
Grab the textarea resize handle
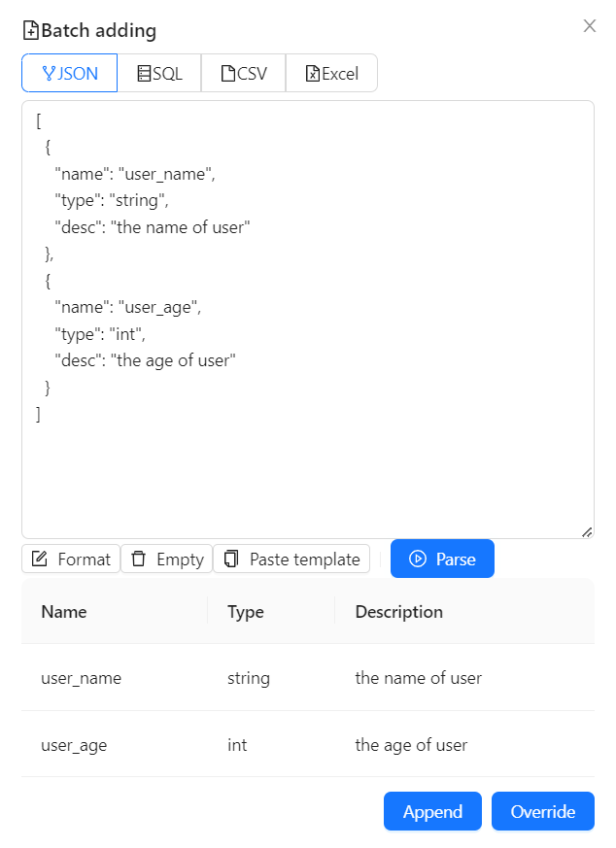coord(587,531)
